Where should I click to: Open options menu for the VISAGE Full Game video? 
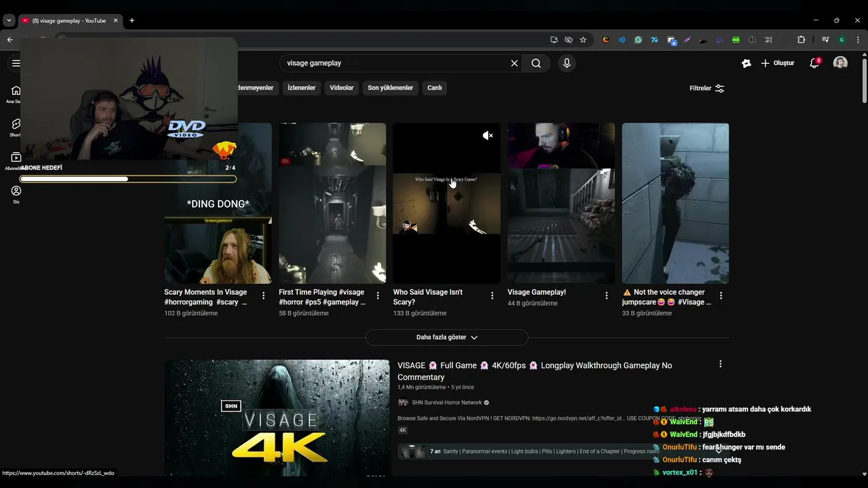coord(720,364)
